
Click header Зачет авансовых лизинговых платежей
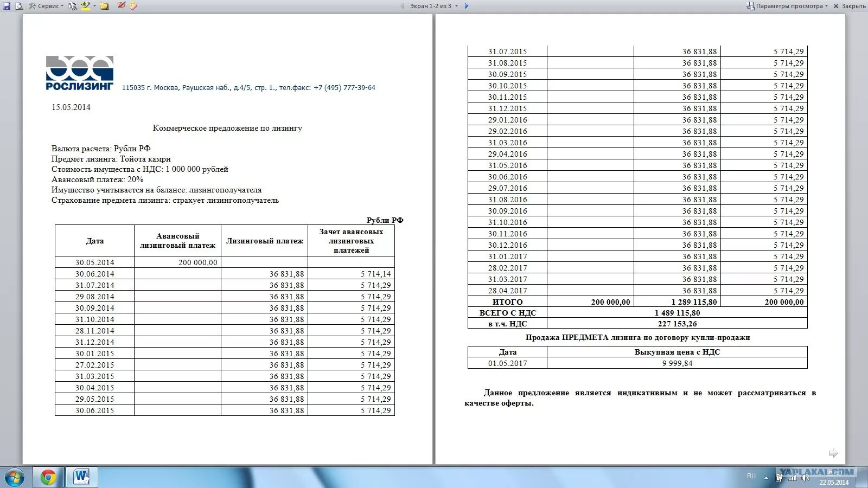pos(352,241)
